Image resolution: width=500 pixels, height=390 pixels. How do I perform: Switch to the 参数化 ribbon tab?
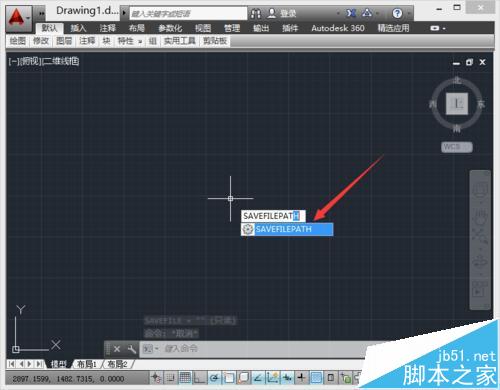(x=170, y=28)
